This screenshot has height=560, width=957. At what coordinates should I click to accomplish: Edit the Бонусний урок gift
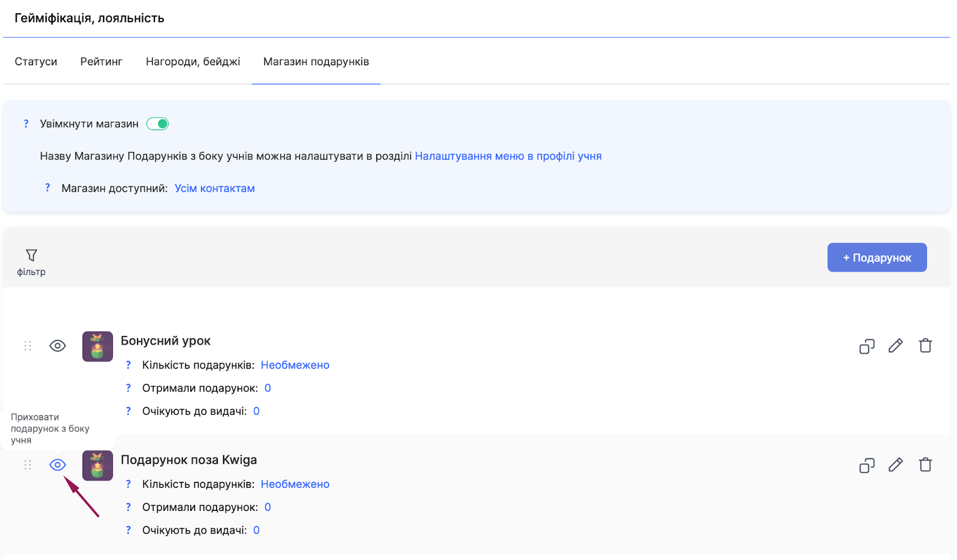895,345
